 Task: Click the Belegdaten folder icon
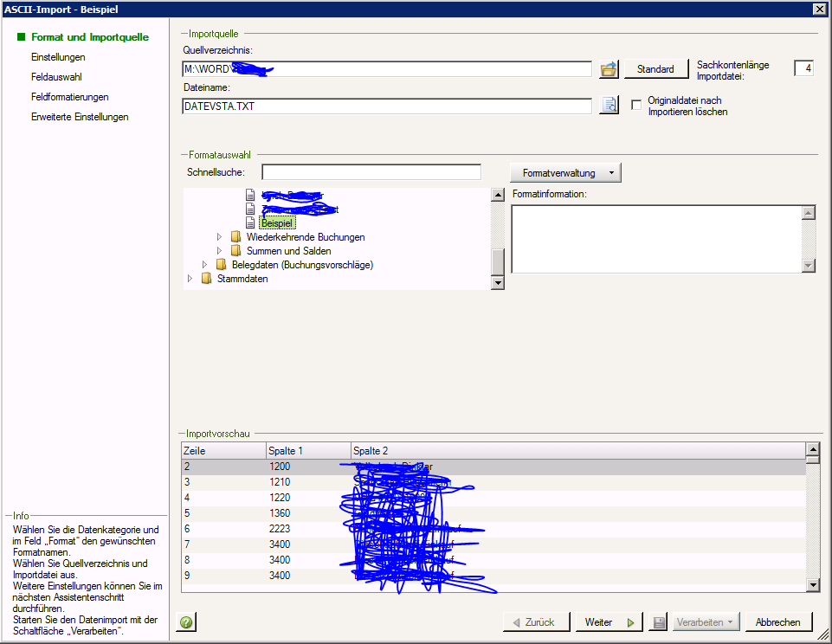coord(221,265)
